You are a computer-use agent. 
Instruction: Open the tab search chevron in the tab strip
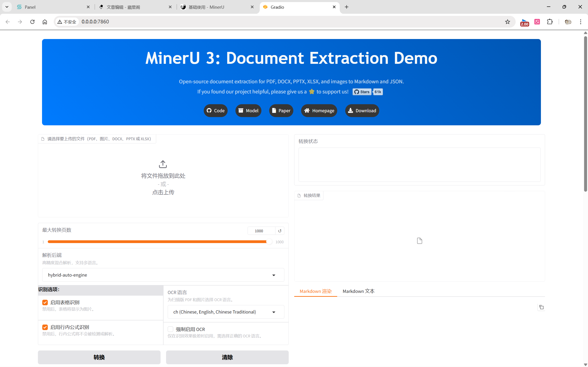[x=7, y=7]
